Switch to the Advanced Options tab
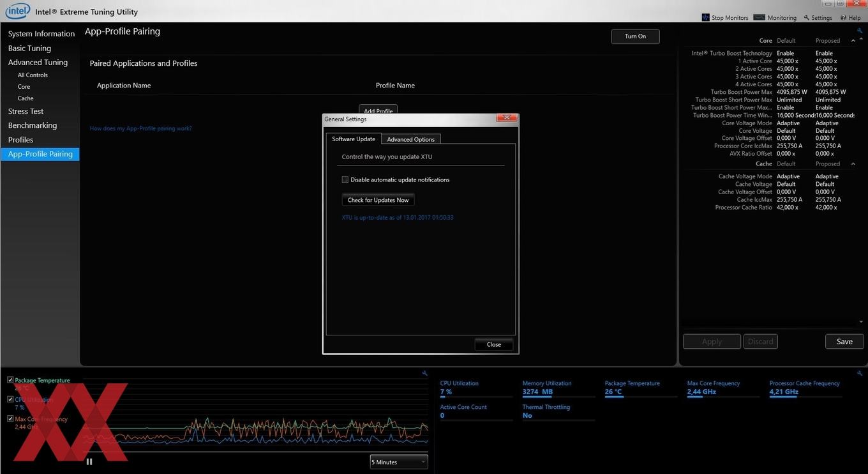 411,139
